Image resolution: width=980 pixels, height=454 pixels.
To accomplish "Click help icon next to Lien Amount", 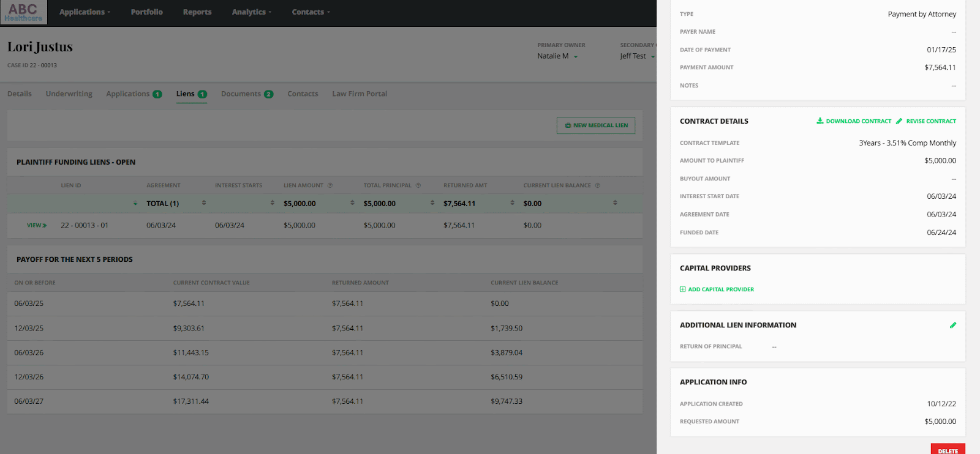I will click(330, 185).
